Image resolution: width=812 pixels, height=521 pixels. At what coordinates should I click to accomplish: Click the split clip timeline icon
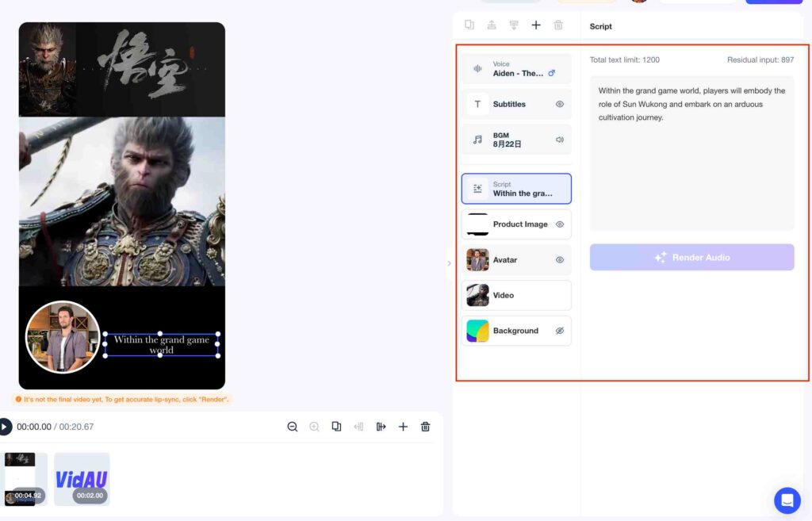point(381,427)
